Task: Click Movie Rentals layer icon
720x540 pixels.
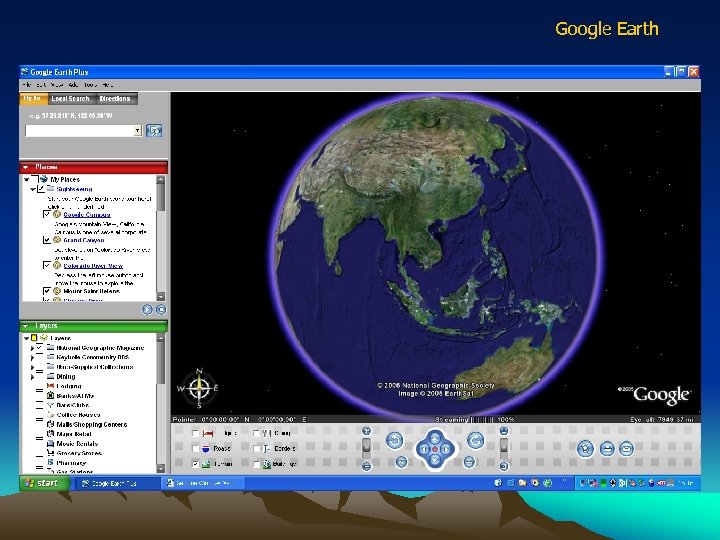Action: coord(51,444)
